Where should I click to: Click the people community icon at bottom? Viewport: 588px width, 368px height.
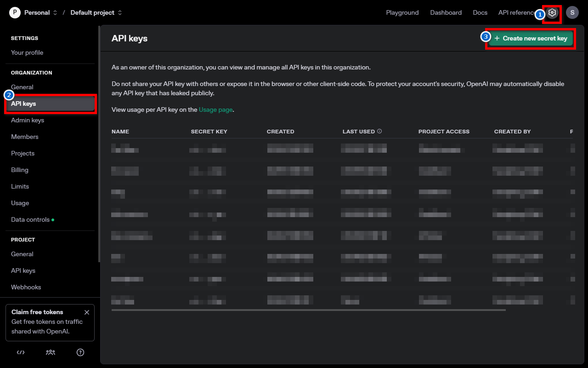tap(51, 352)
